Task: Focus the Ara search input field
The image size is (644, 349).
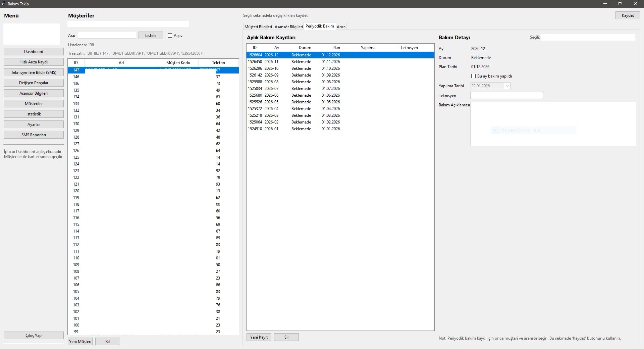Action: click(107, 36)
